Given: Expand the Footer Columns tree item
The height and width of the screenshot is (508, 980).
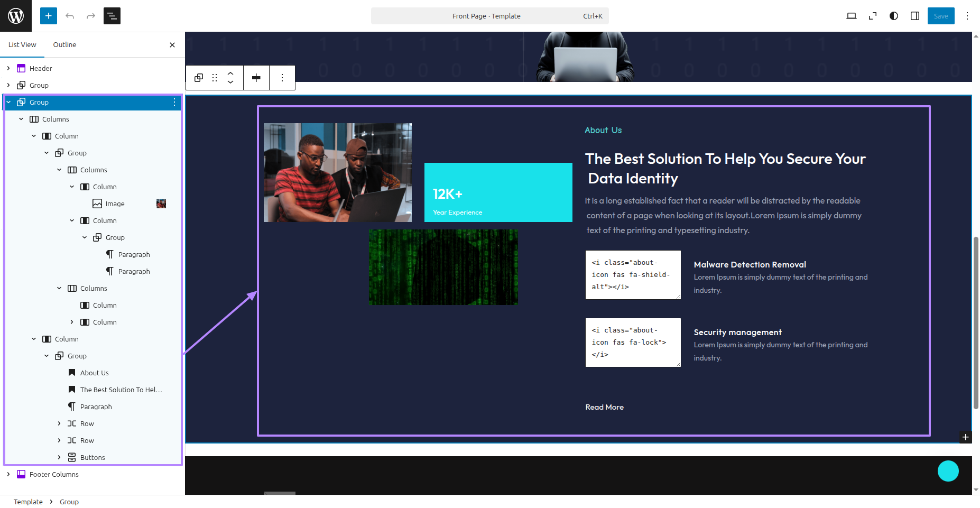Looking at the screenshot, I should point(8,474).
